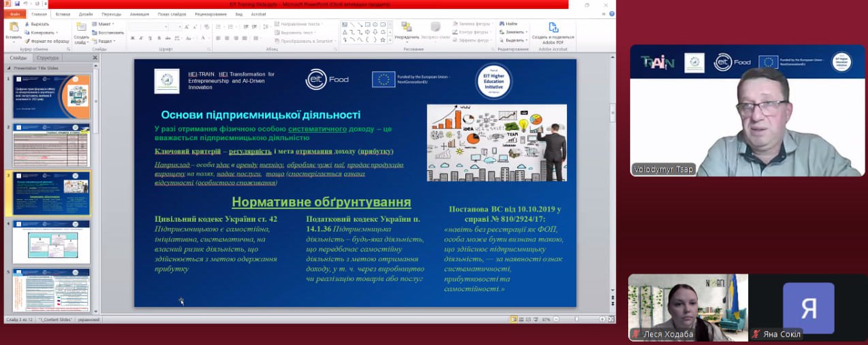868x345 pixels.
Task: Click the zoom slider handle
Action: pos(576,319)
